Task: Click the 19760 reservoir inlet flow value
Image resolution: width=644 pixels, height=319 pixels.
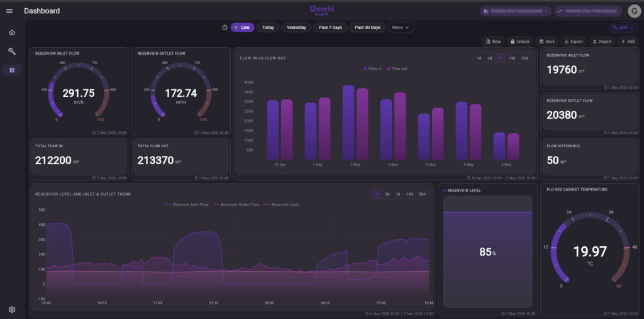Action: point(562,70)
